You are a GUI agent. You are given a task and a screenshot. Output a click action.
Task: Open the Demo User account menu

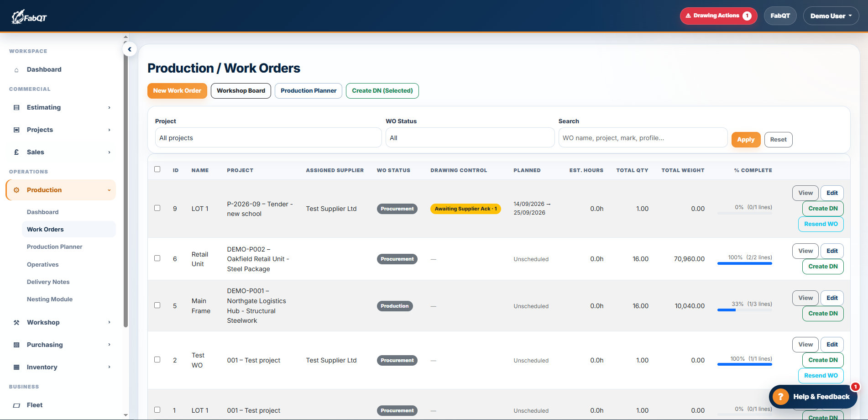pyautogui.click(x=831, y=16)
